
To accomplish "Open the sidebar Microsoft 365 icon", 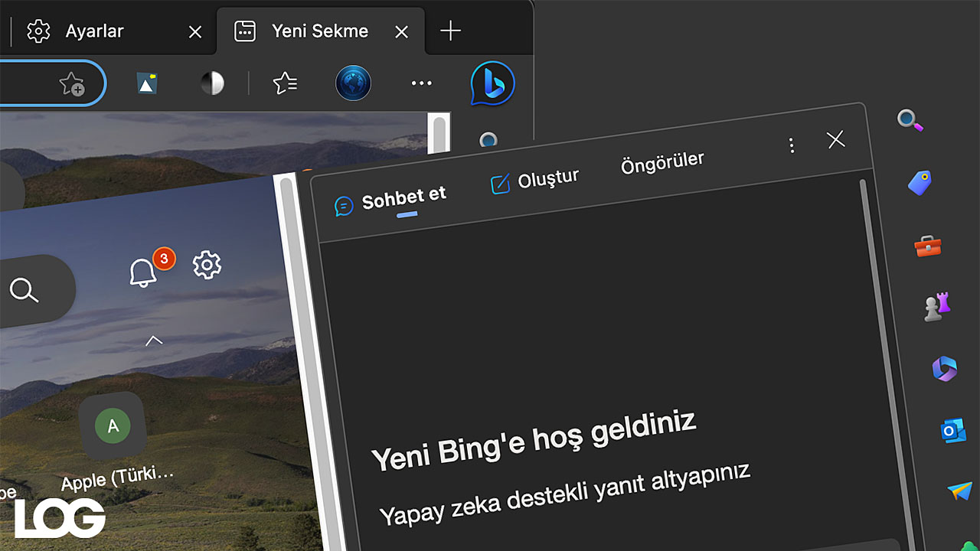I will [x=945, y=369].
